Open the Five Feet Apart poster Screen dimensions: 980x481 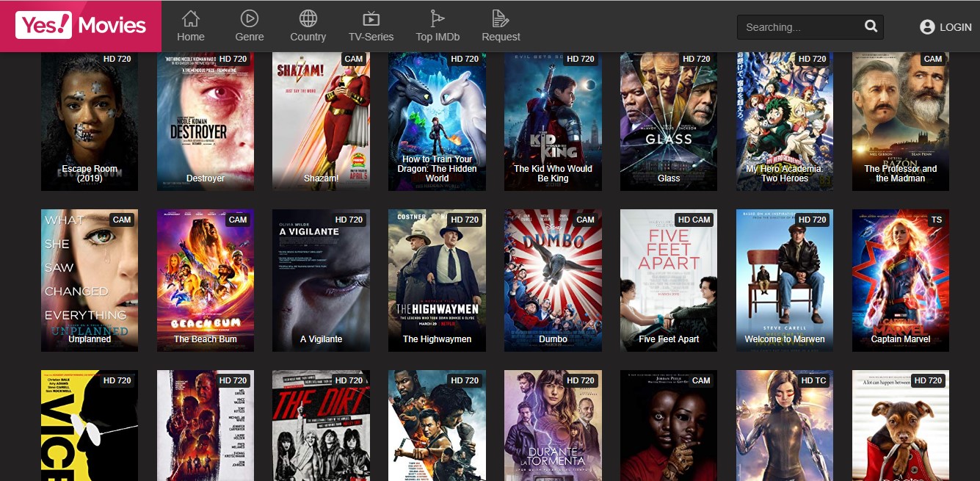pos(669,281)
